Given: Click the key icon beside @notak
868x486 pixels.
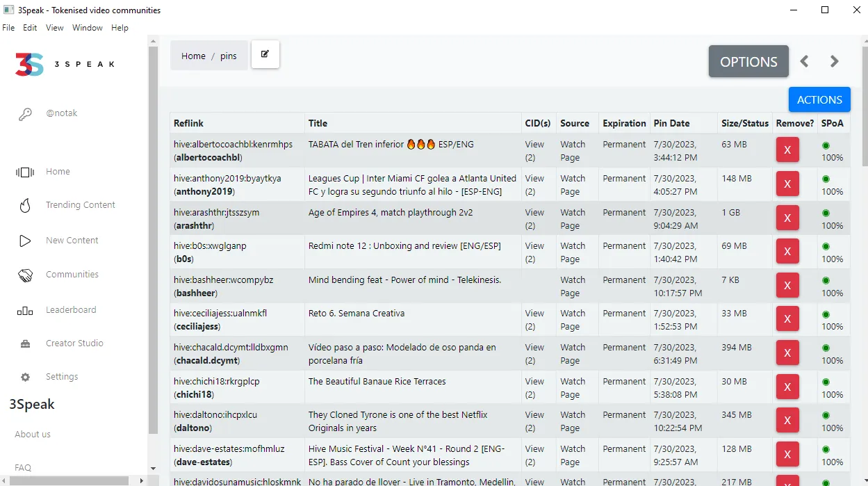Looking at the screenshot, I should 25,114.
